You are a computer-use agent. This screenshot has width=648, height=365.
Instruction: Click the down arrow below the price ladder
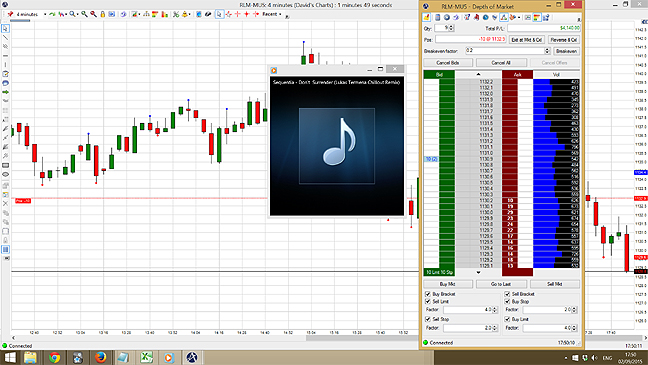478,272
